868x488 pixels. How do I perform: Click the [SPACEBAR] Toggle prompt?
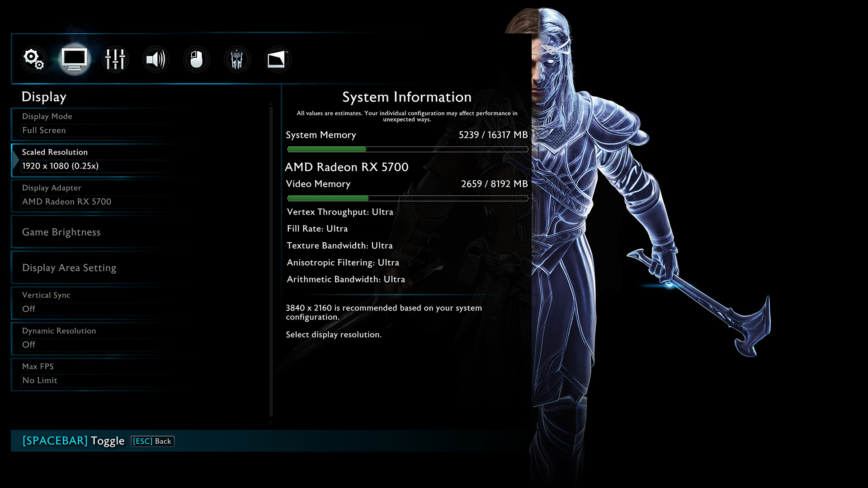pos(73,441)
